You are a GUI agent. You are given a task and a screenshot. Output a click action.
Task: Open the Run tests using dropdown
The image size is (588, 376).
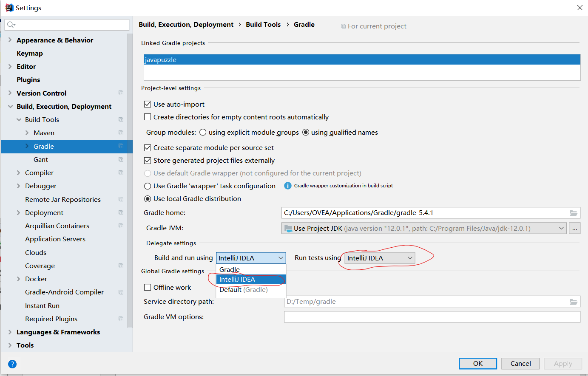[x=380, y=258]
